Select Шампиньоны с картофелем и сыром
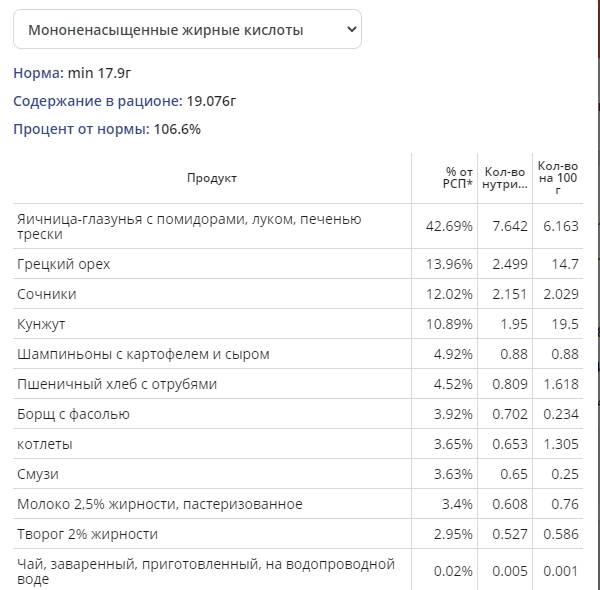This screenshot has width=600, height=590. 143,354
